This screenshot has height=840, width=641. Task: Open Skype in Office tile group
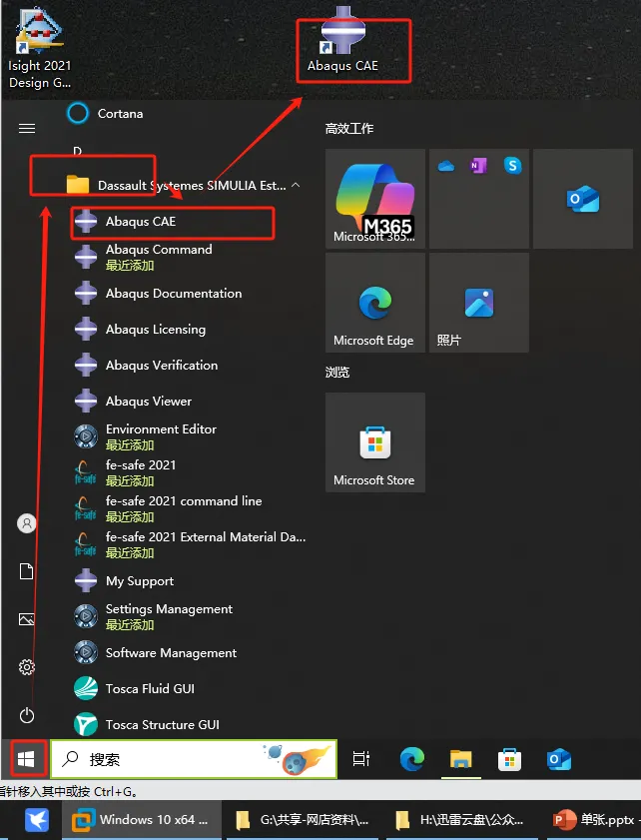tap(512, 166)
